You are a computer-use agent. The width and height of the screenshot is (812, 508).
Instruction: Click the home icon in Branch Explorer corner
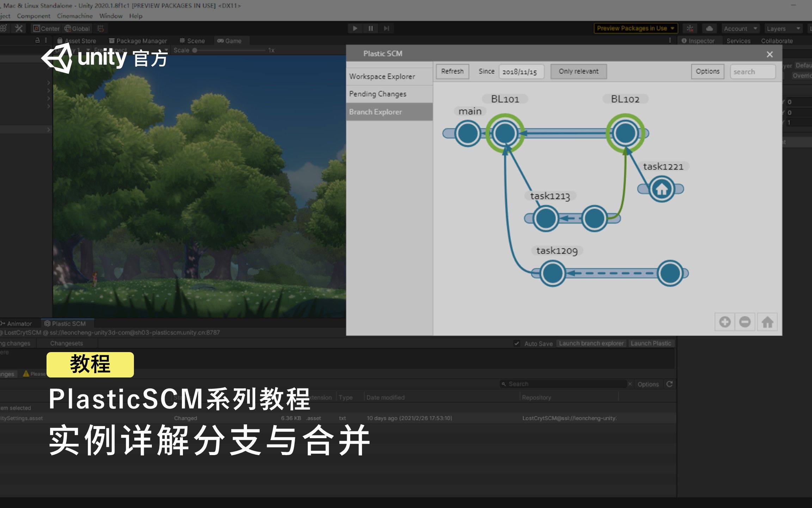[767, 322]
